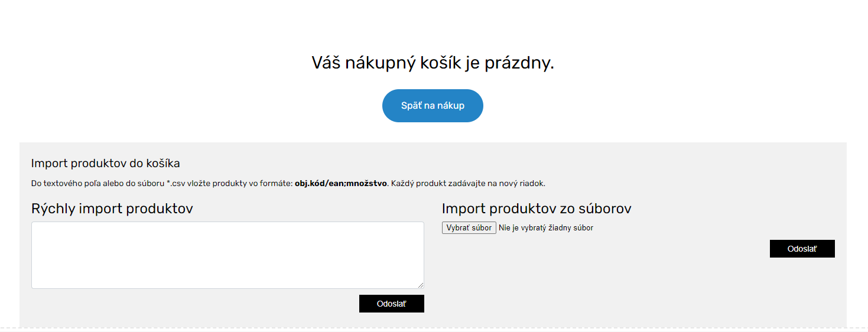
Task: Click the Váš nákupný košík je prázdny heading
Action: tap(433, 63)
